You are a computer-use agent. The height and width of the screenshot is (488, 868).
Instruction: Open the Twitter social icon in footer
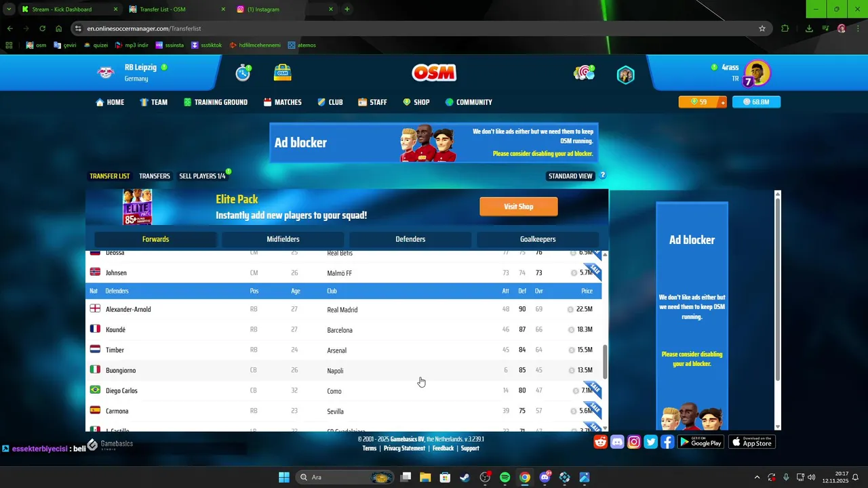651,442
